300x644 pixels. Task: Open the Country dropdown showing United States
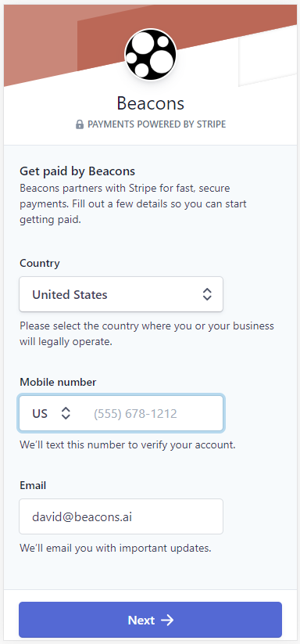coord(121,294)
